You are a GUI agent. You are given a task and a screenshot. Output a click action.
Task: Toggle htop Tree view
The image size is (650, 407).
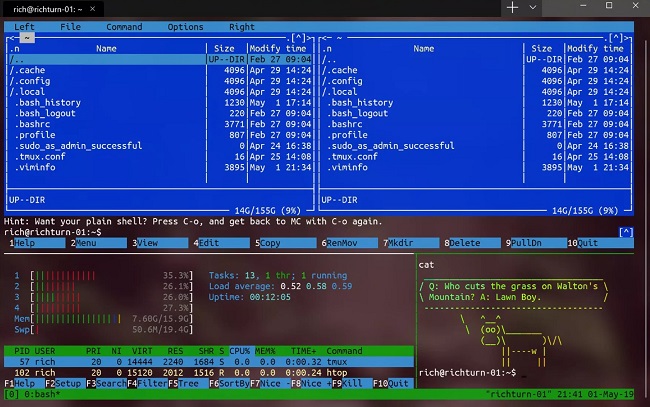pyautogui.click(x=185, y=384)
